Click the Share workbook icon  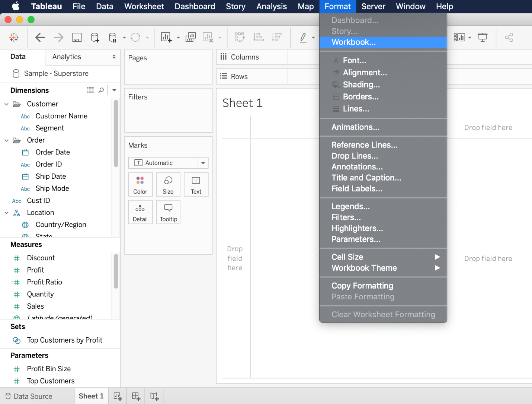pos(509,37)
